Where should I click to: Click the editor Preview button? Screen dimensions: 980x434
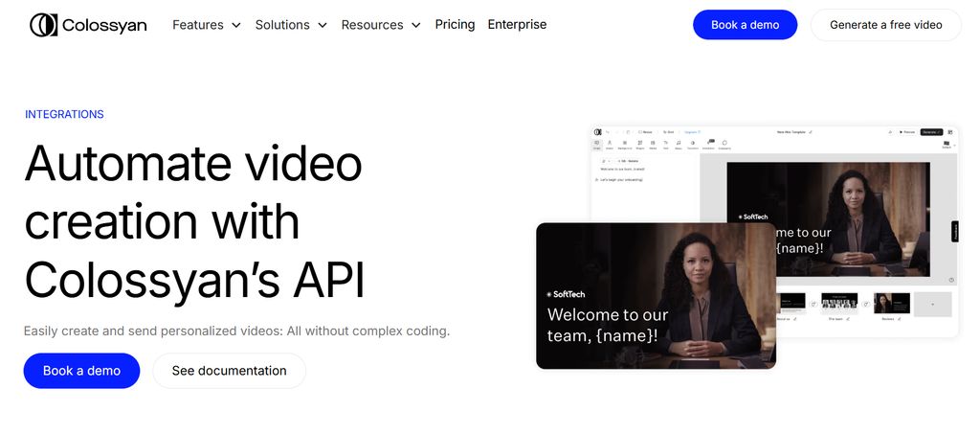(906, 132)
